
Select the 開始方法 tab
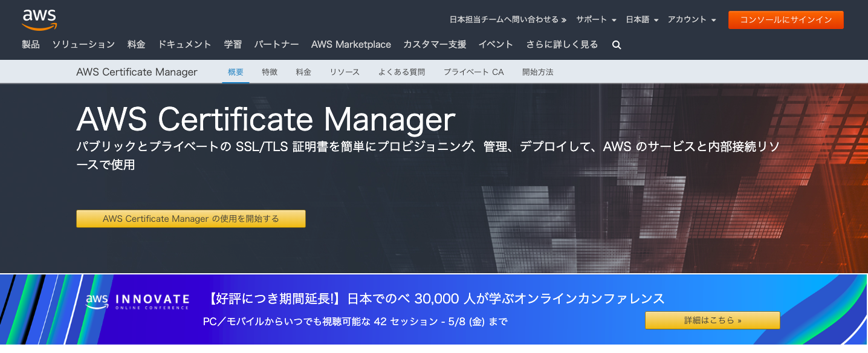[538, 72]
